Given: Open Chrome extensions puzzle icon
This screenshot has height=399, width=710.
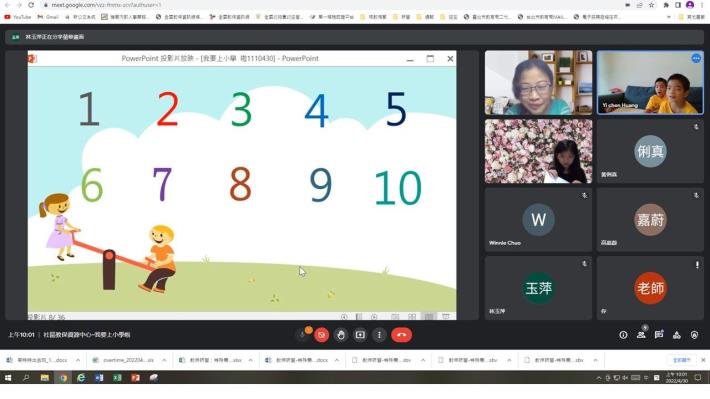Looking at the screenshot, I should pyautogui.click(x=666, y=5).
